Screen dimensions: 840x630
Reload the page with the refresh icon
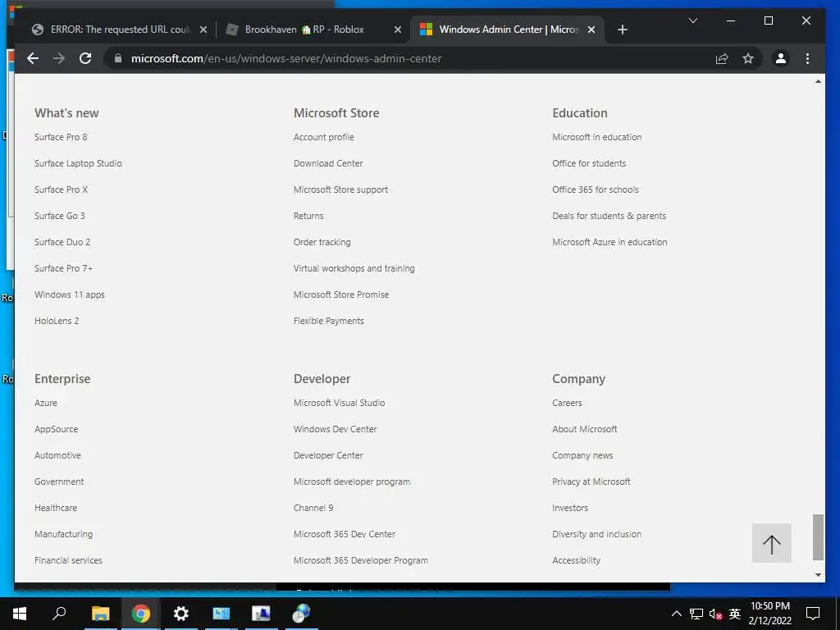coord(85,58)
